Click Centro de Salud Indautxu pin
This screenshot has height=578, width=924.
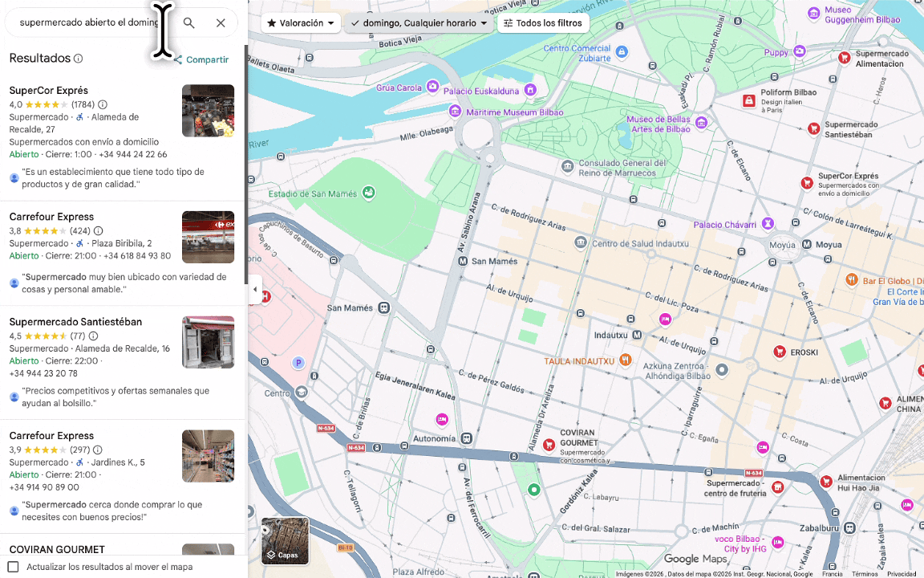tap(581, 242)
